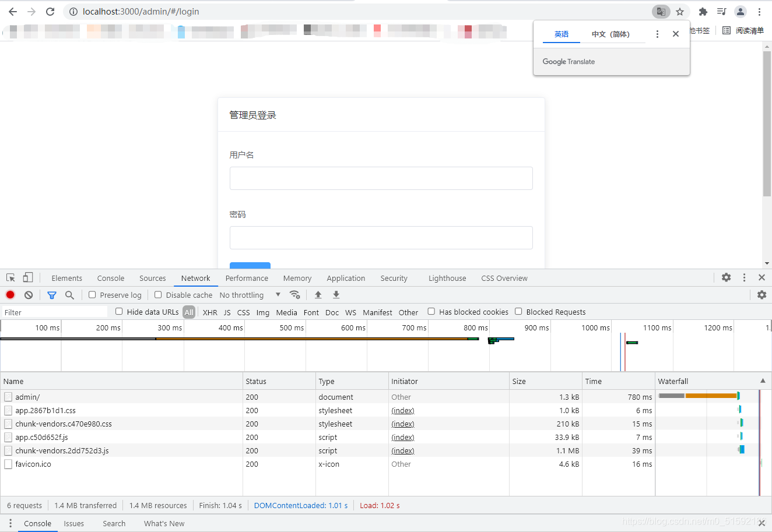Enable Preserve log checkbox
The image size is (772, 532).
[92, 295]
